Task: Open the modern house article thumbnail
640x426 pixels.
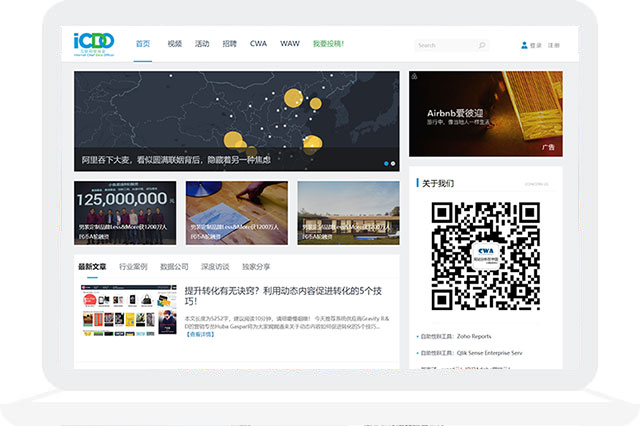Action: click(x=349, y=213)
